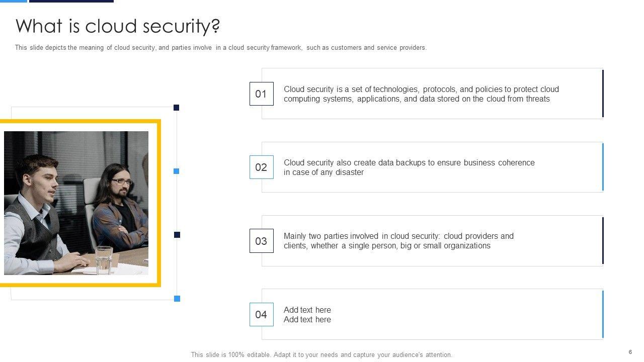This screenshot has height=362, width=644.
Task: Click the 01 number box
Action: tap(261, 94)
